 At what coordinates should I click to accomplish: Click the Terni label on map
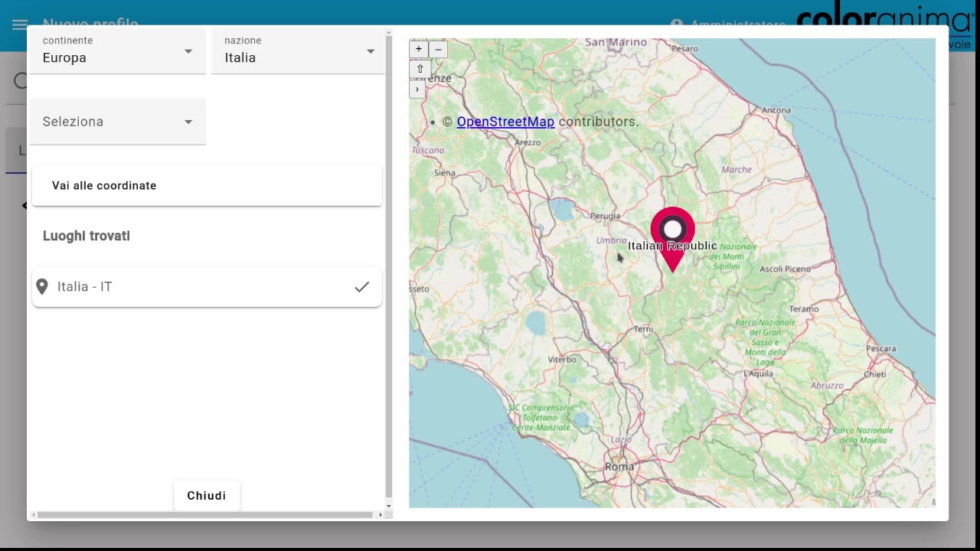pos(643,329)
